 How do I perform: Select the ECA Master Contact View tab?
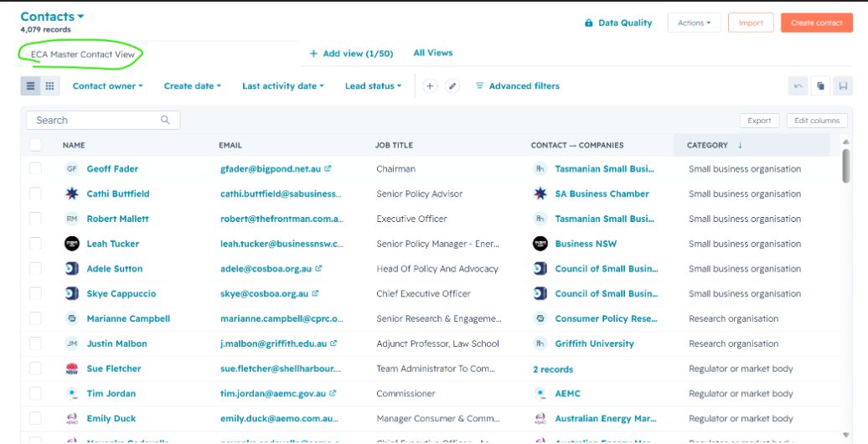[82, 54]
